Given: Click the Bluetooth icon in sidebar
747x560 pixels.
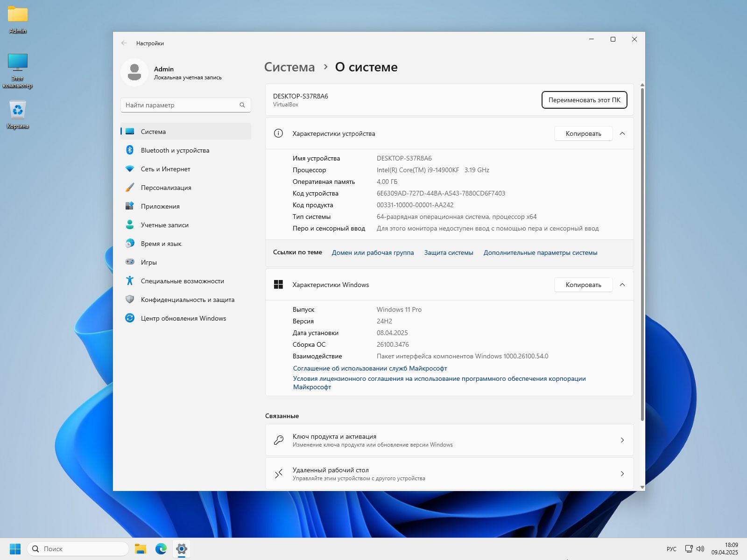Looking at the screenshot, I should pos(130,150).
